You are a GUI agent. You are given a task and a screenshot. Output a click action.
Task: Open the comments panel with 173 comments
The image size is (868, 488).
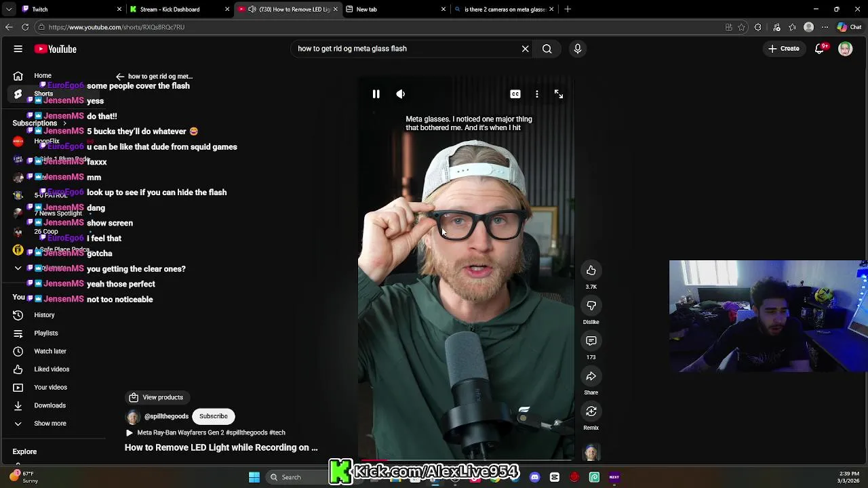(591, 341)
